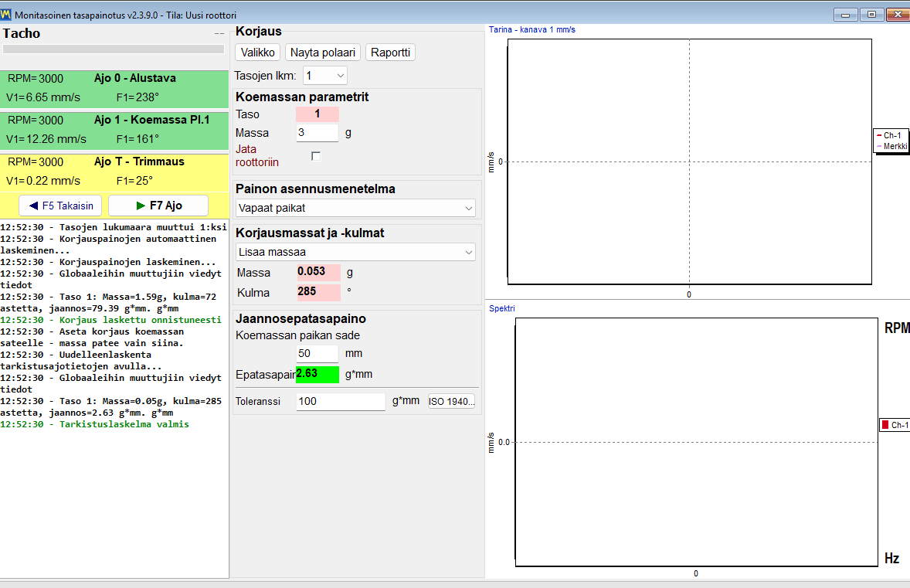
Task: Click the Koemassan paikan sade input field
Action: coord(317,354)
